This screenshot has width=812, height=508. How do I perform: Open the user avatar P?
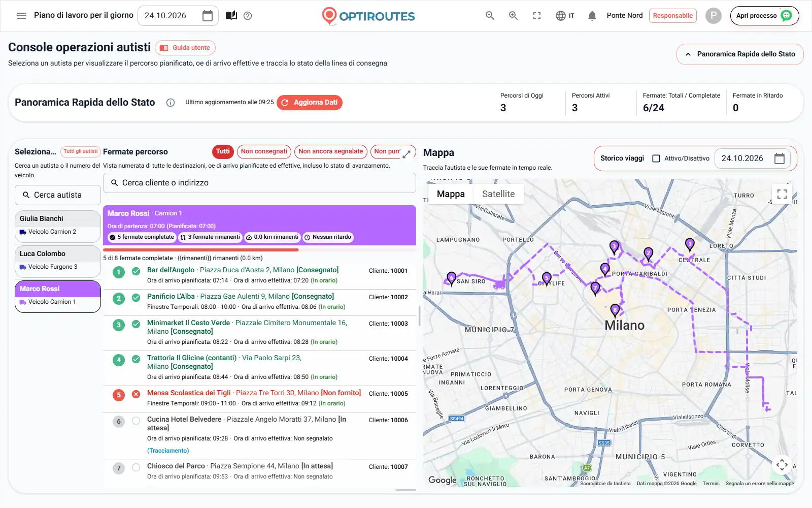click(x=713, y=16)
